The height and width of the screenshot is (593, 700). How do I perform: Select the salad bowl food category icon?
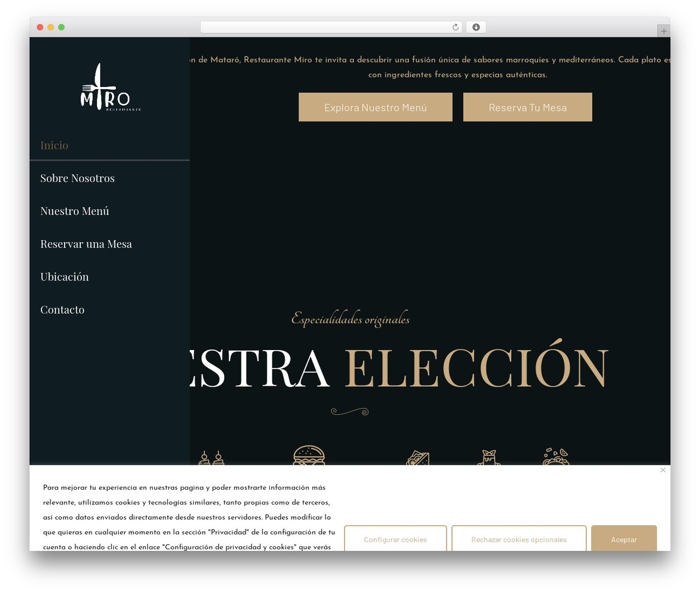pos(556,457)
